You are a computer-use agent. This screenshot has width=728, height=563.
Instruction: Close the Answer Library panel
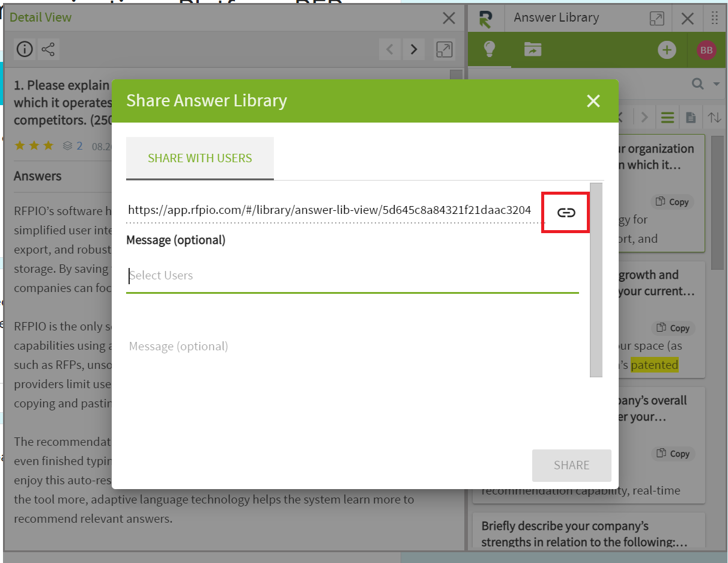coord(688,19)
